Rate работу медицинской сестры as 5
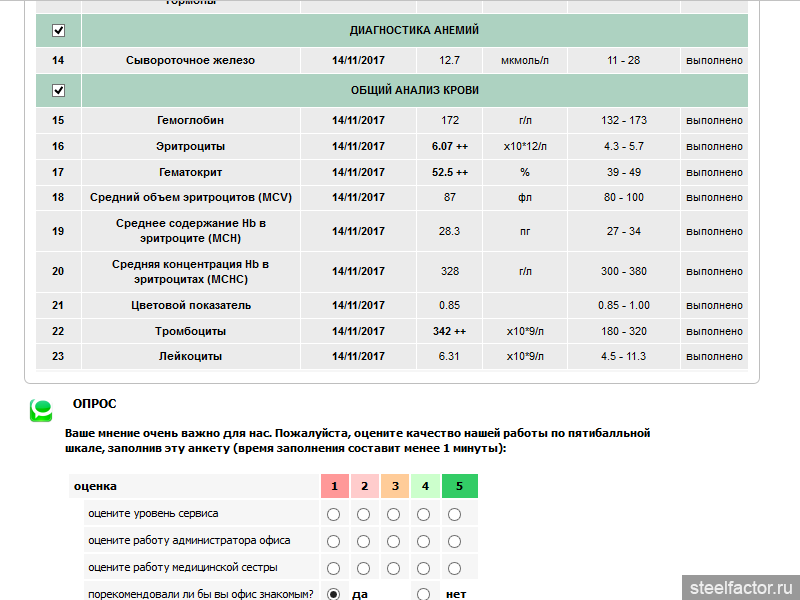Screen dimensions: 800x600 pyautogui.click(x=454, y=568)
